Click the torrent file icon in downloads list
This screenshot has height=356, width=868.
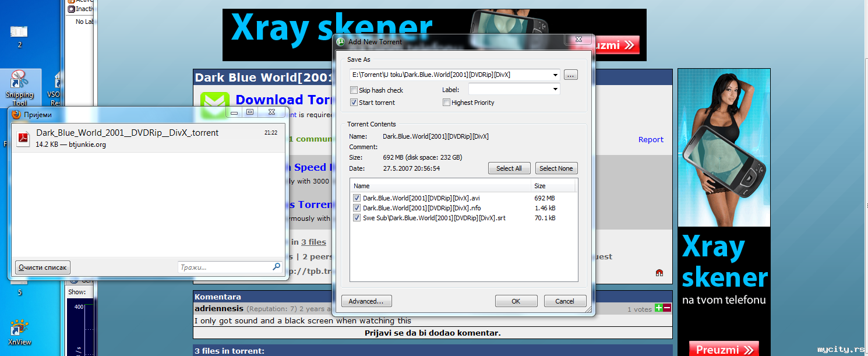tap(23, 138)
